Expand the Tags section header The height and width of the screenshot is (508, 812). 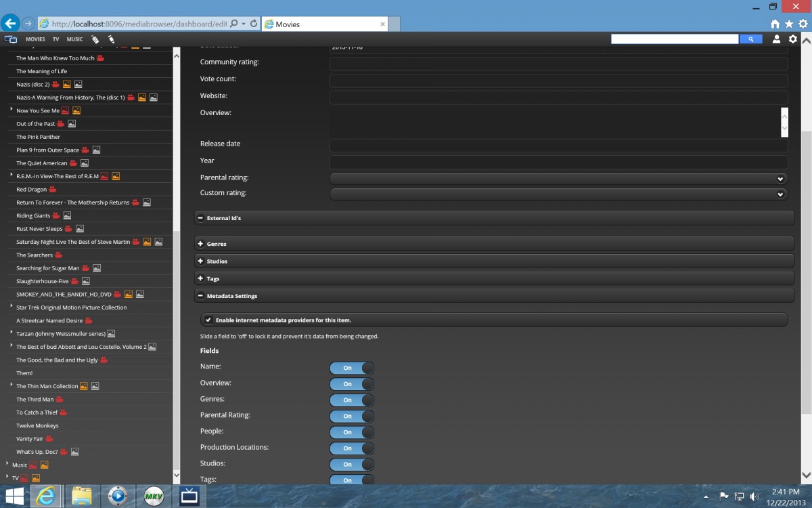tap(494, 278)
